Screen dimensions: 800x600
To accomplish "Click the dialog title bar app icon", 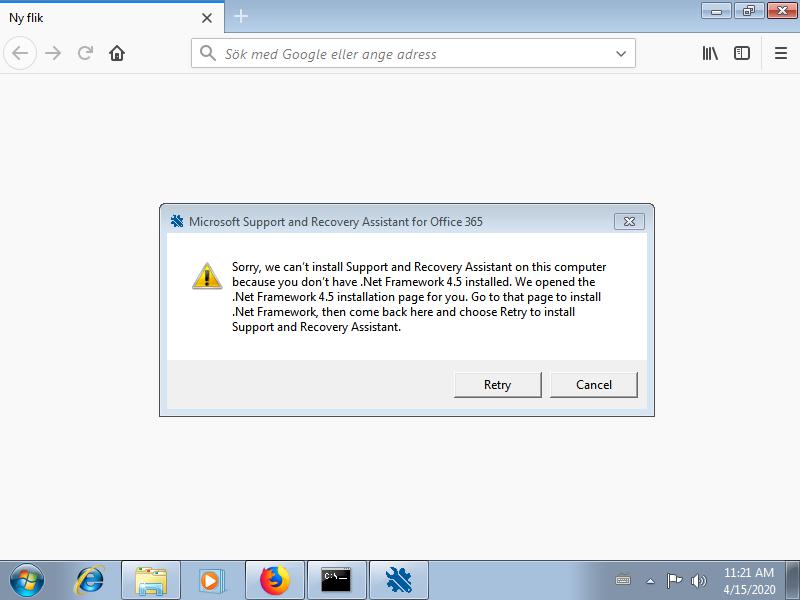I will [x=177, y=221].
